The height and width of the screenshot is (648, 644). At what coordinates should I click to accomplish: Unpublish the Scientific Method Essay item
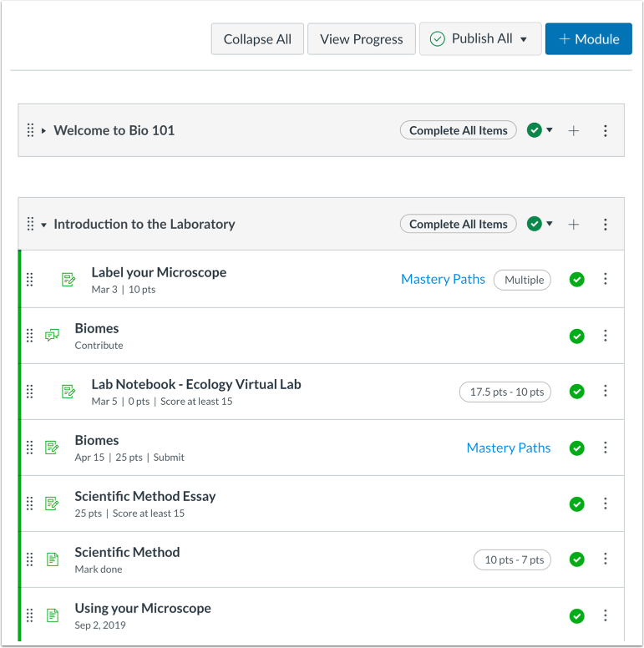(576, 504)
